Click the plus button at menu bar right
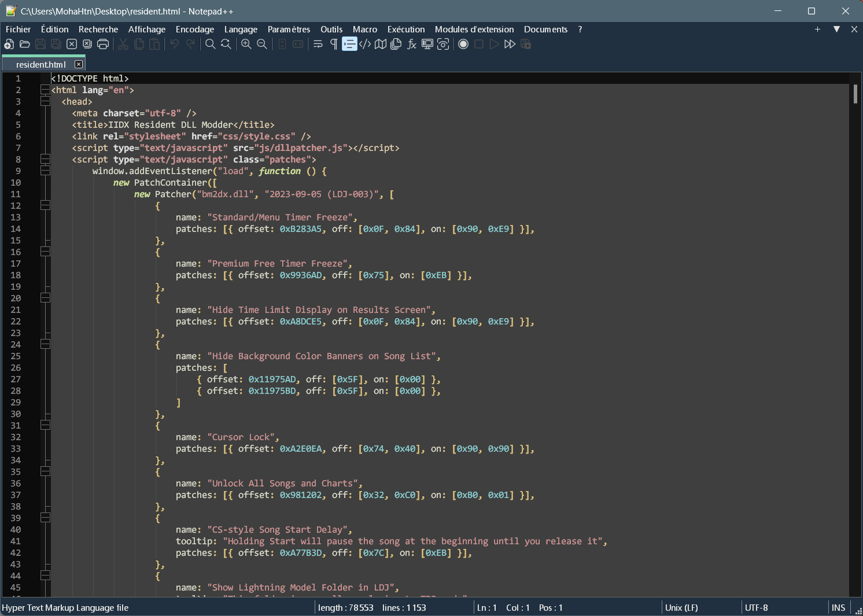863x616 pixels. [817, 29]
